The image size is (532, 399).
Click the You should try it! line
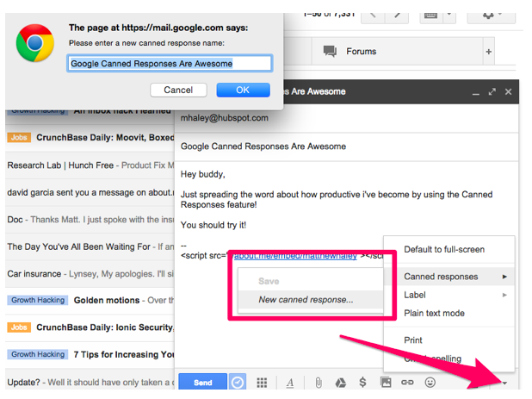point(213,225)
